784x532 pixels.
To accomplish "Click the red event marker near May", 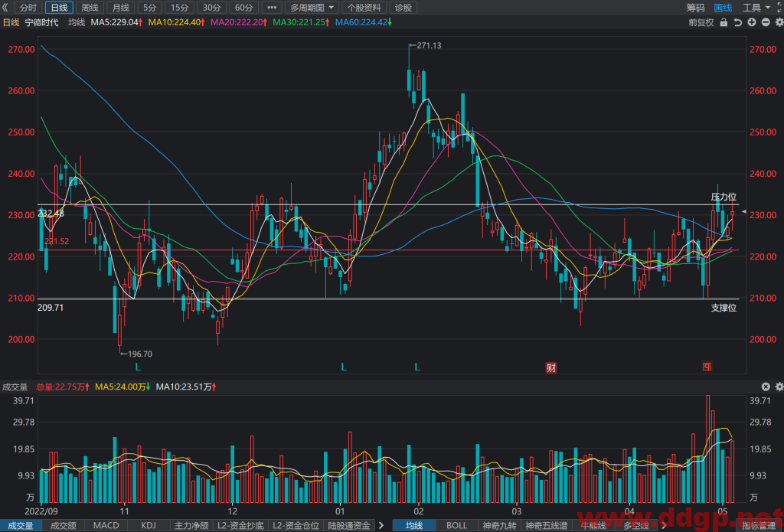I will point(707,367).
